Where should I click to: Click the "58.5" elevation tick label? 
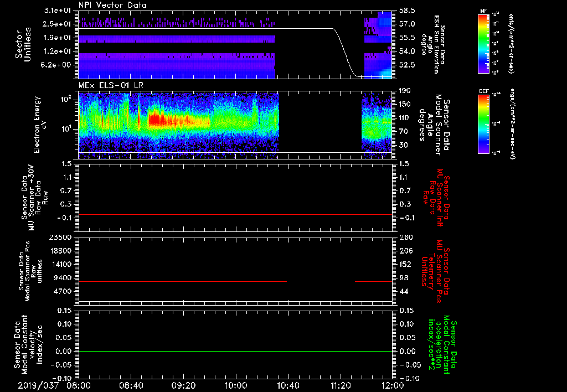(x=407, y=11)
